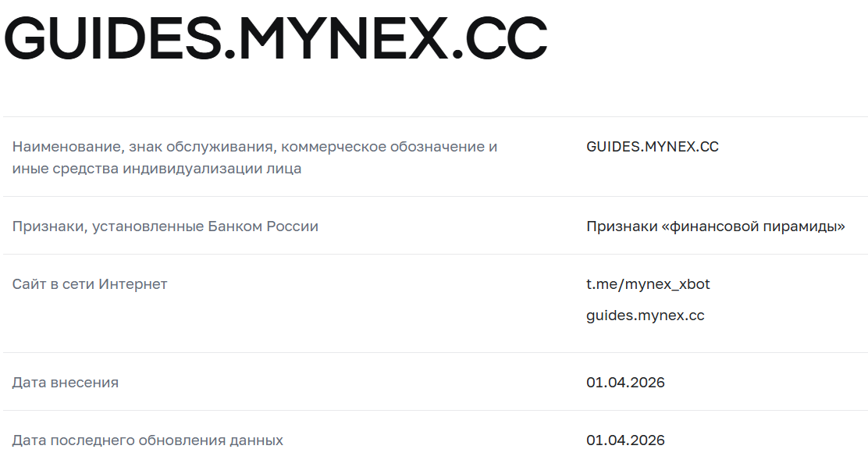Open the t.me/mynex_xbot link
This screenshot has height=467, width=868.
648,284
